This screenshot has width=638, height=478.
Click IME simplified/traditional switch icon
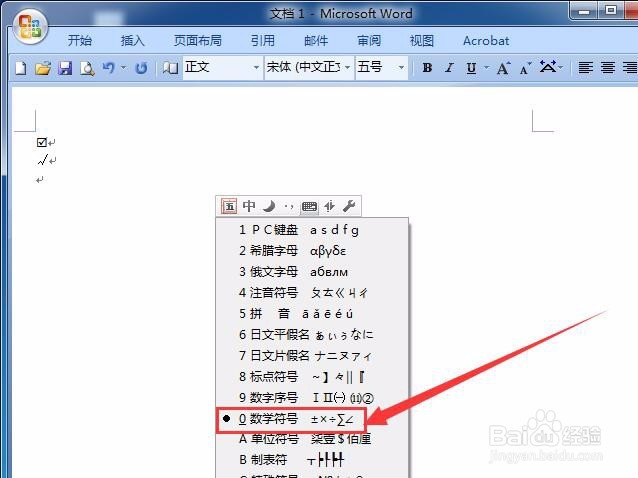pyautogui.click(x=330, y=207)
